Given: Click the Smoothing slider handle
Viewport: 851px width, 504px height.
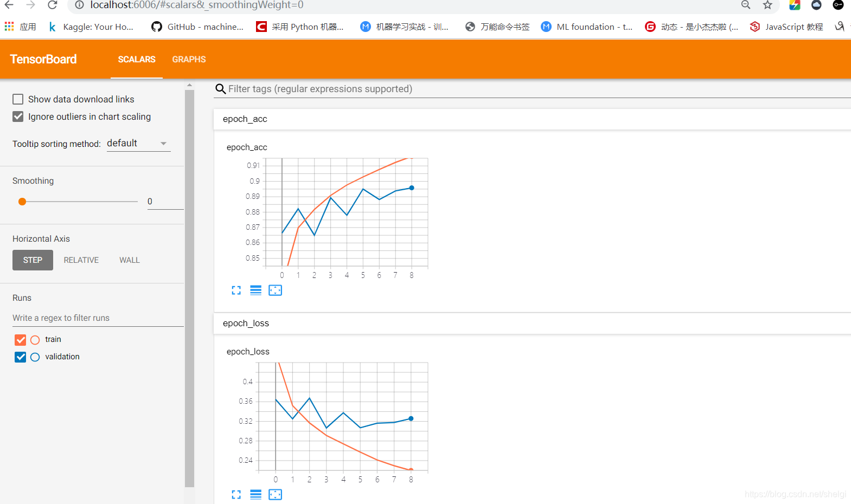Looking at the screenshot, I should point(22,202).
